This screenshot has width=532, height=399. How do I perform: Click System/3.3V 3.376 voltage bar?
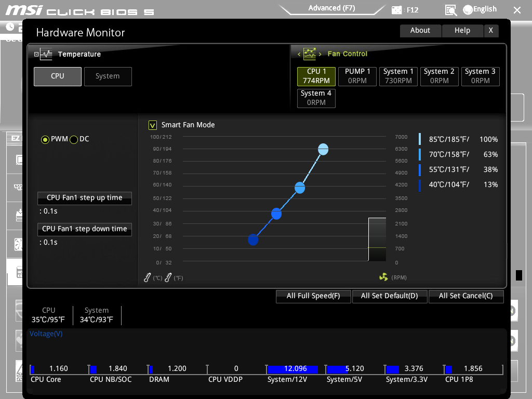(x=414, y=369)
